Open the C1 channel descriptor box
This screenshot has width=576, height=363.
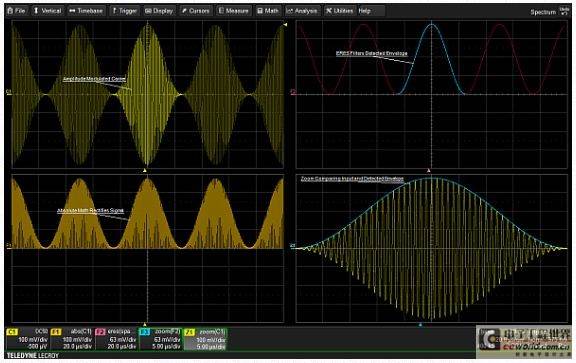pos(28,339)
